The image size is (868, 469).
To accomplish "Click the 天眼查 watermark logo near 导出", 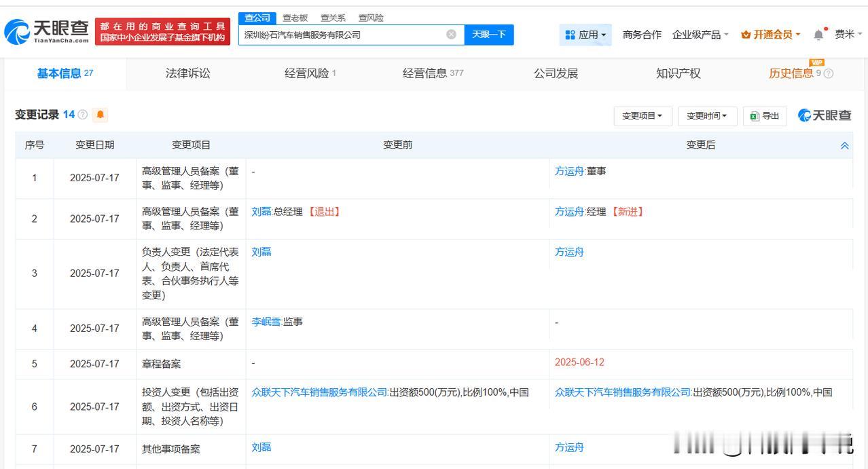I will point(825,115).
